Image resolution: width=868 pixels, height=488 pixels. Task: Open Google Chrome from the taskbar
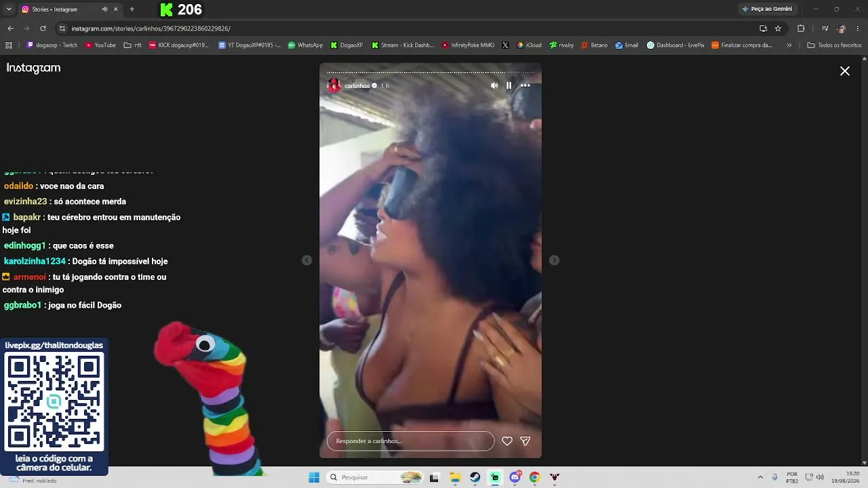click(534, 477)
